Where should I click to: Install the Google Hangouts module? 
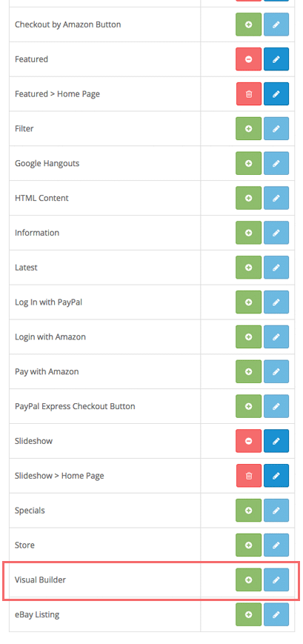point(248,164)
